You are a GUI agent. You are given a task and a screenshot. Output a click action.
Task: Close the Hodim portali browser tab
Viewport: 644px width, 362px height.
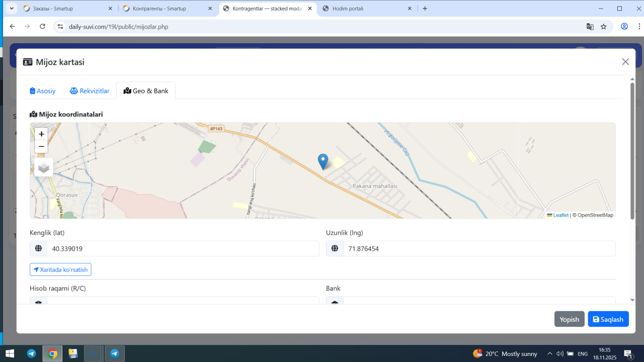coord(410,9)
